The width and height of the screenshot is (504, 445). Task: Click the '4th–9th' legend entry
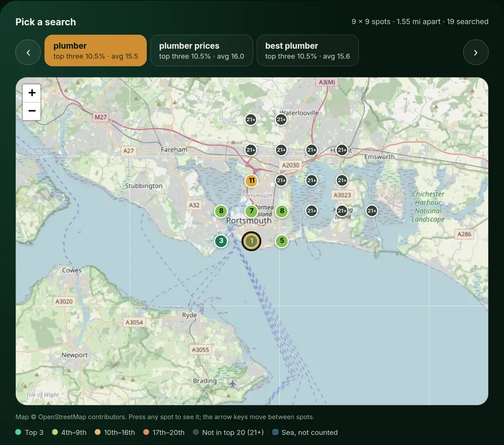[x=69, y=433]
